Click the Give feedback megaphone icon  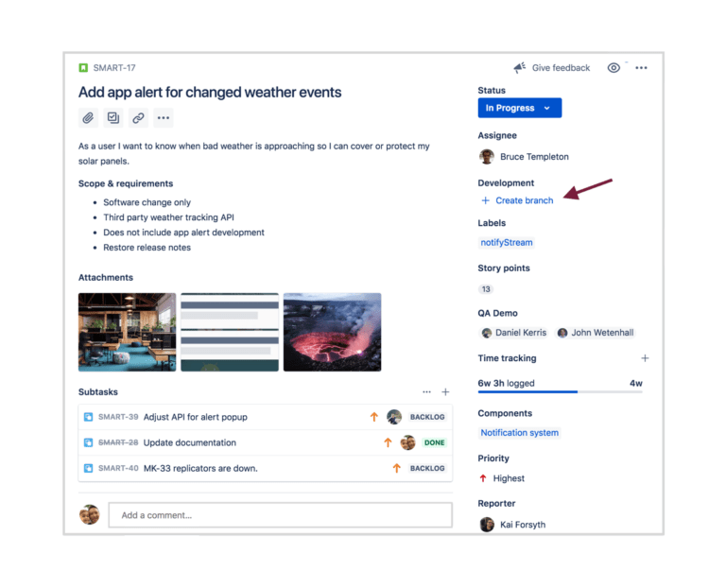(x=520, y=68)
